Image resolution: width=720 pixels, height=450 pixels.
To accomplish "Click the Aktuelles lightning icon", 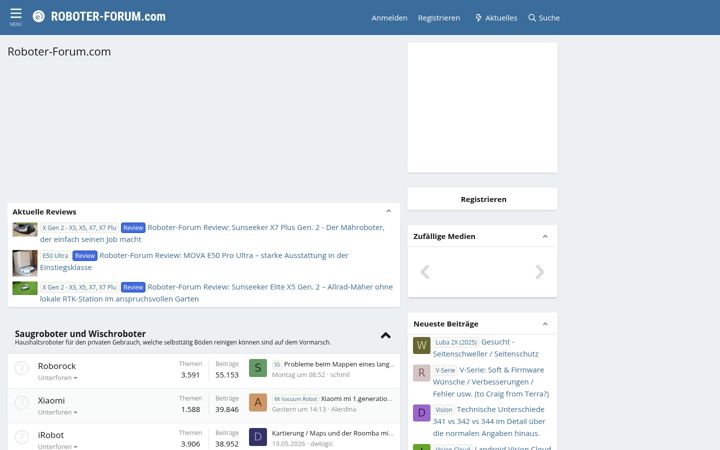I will [478, 18].
